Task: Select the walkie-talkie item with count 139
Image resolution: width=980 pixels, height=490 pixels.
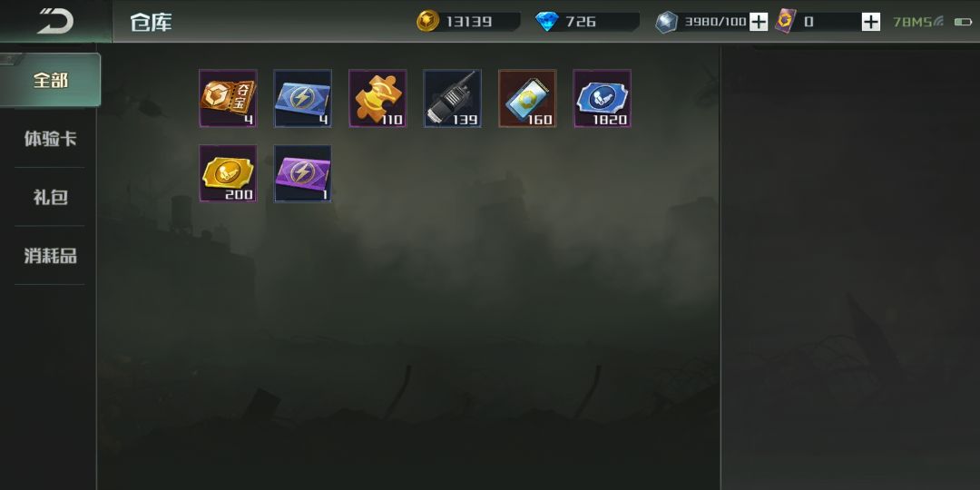Action: [453, 98]
